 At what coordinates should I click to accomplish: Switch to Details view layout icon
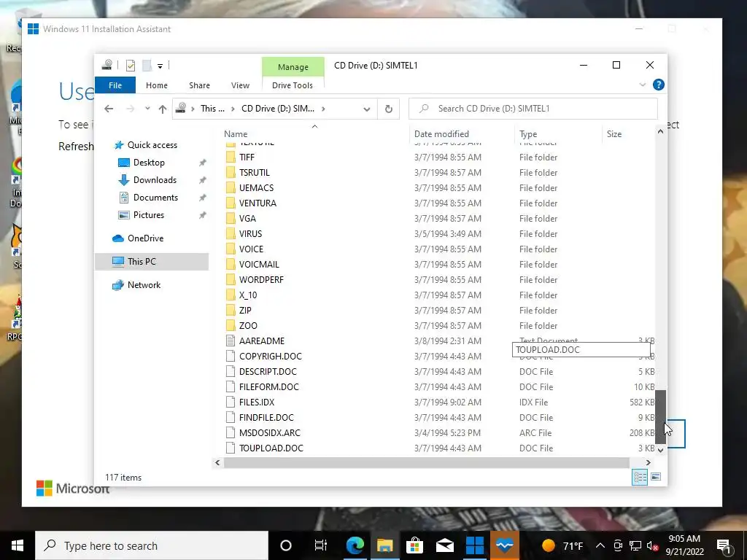pyautogui.click(x=640, y=477)
